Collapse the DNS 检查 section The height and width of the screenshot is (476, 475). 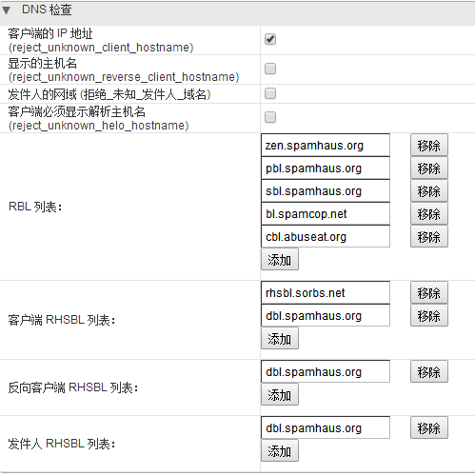pyautogui.click(x=7, y=10)
